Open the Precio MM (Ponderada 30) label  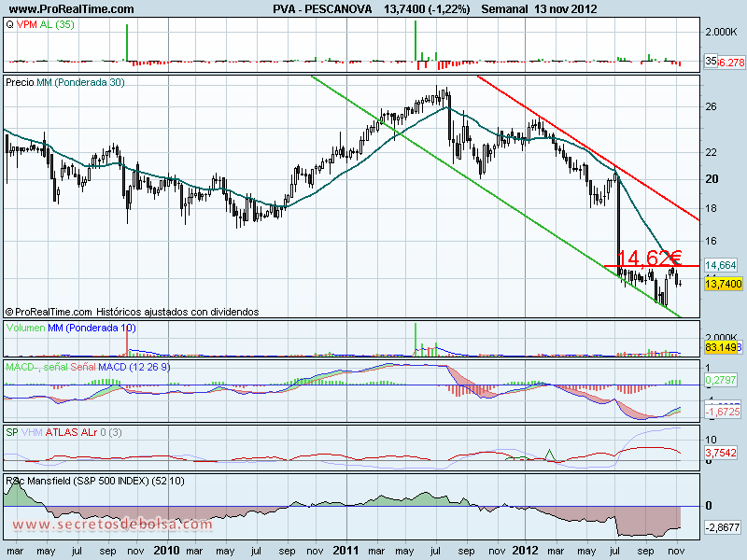[x=65, y=82]
